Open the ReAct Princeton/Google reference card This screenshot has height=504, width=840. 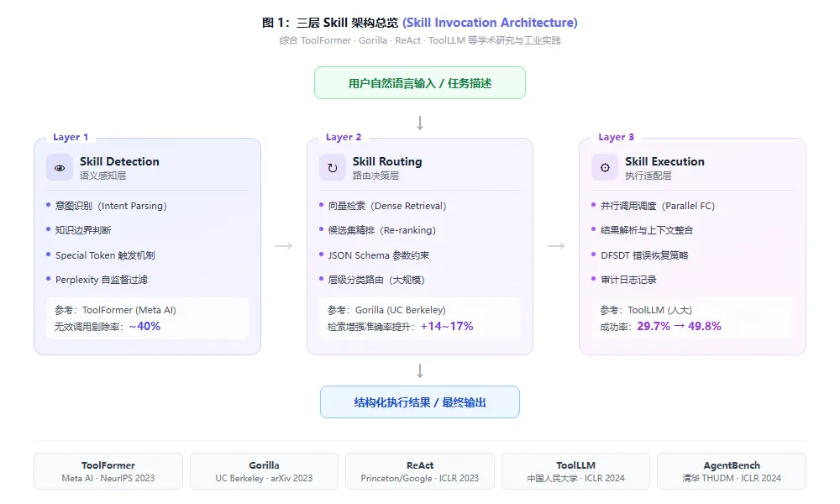(x=420, y=471)
